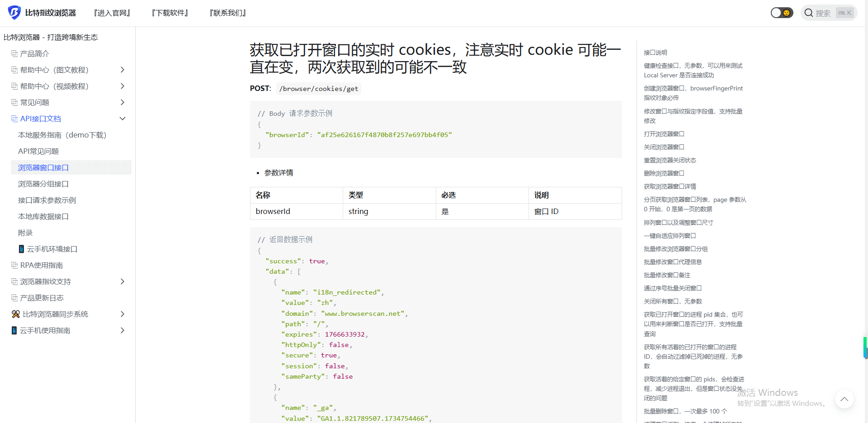The image size is (868, 423).
Task: Collapse the API接口文档 section chevron
Action: pyautogui.click(x=122, y=119)
